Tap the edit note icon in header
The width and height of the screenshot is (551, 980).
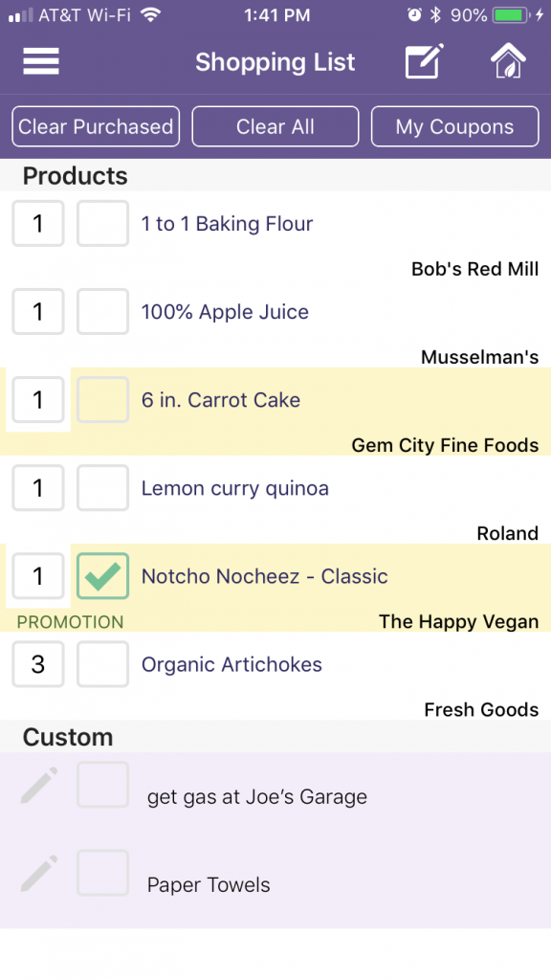point(424,61)
